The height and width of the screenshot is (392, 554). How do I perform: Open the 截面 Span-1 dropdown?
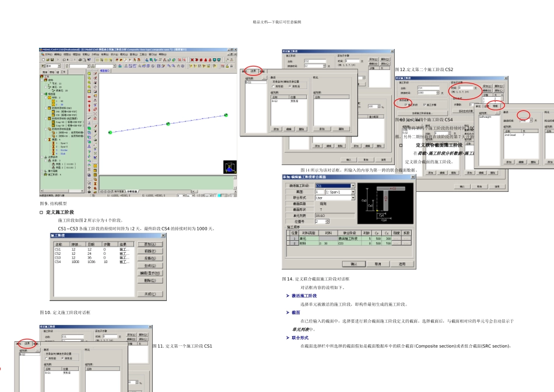[352, 192]
